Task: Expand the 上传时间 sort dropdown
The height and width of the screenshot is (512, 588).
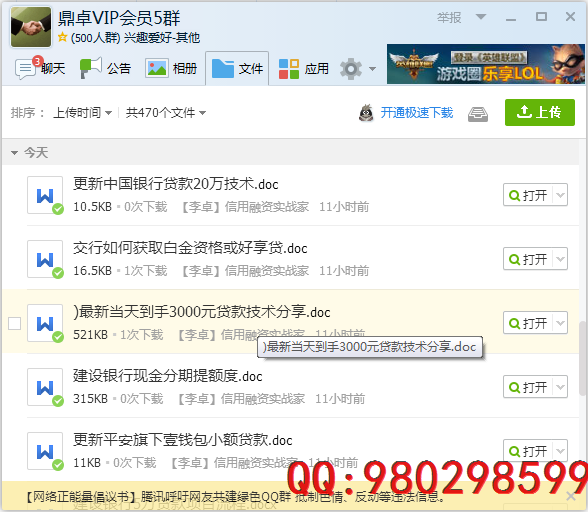Action: pyautogui.click(x=82, y=113)
